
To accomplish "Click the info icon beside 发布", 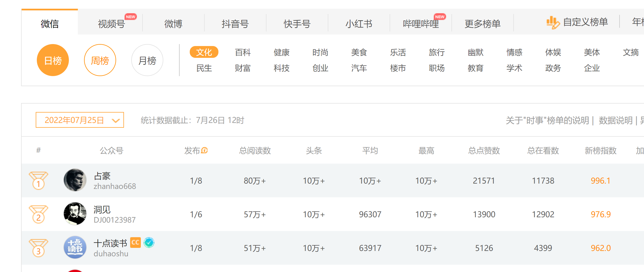I will pyautogui.click(x=205, y=150).
